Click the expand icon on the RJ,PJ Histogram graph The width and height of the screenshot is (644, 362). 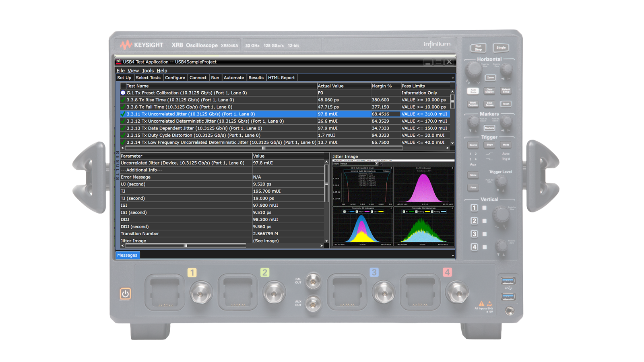pos(452,168)
